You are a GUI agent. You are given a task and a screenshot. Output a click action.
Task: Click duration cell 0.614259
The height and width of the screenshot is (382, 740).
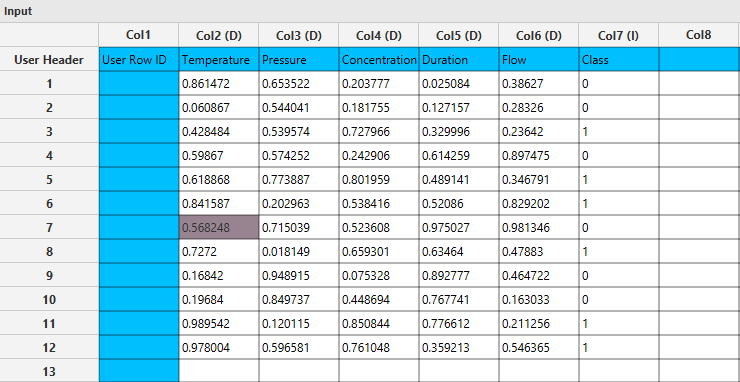pyautogui.click(x=459, y=156)
